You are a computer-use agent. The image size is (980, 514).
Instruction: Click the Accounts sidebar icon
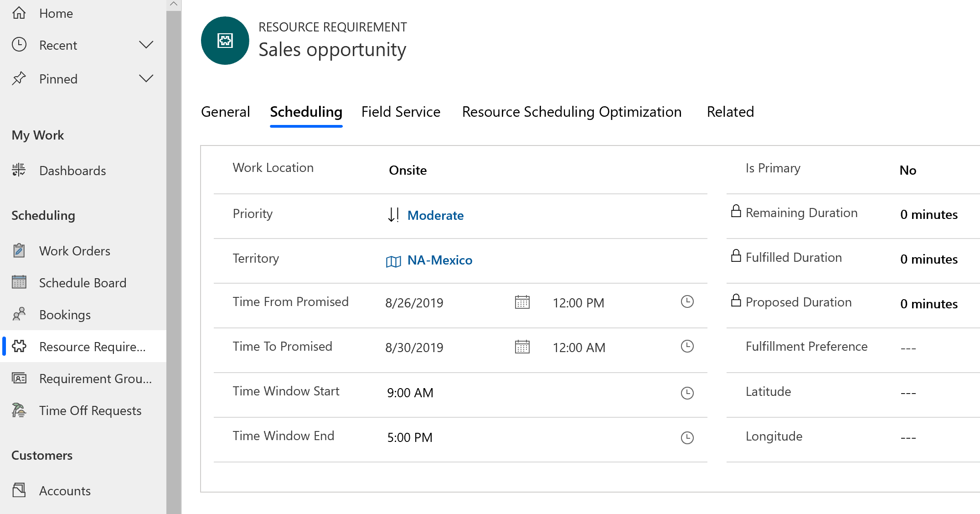tap(20, 491)
